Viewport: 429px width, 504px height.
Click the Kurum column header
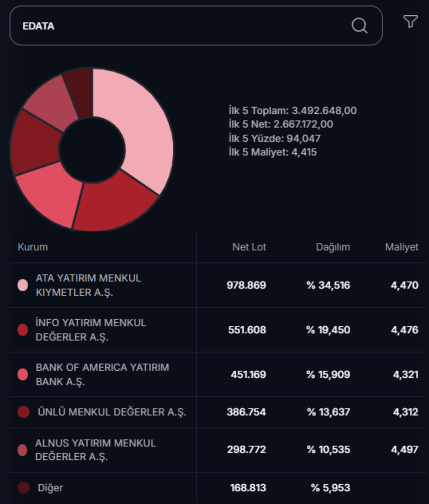click(x=33, y=247)
